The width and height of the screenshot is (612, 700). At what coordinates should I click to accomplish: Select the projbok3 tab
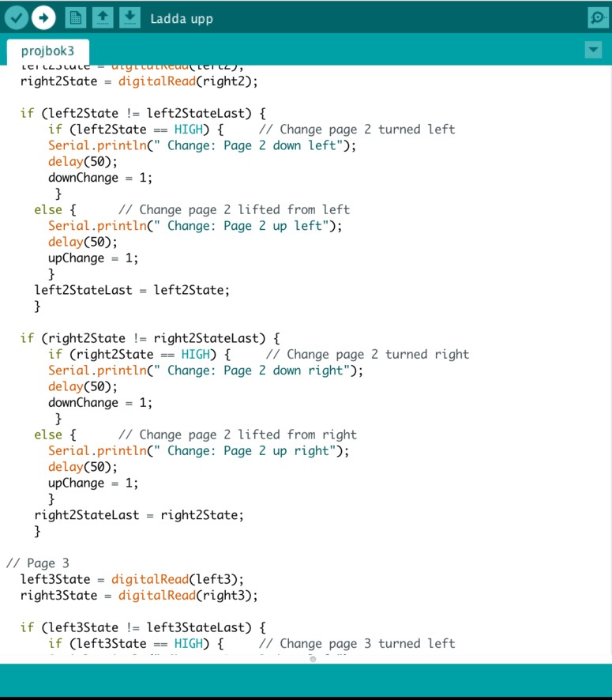pos(47,51)
